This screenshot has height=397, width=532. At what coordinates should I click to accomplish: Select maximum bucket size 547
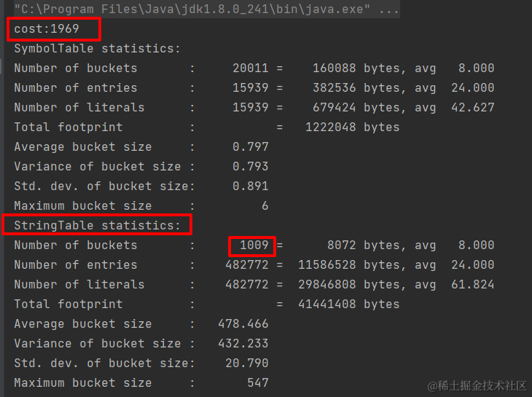(x=258, y=382)
